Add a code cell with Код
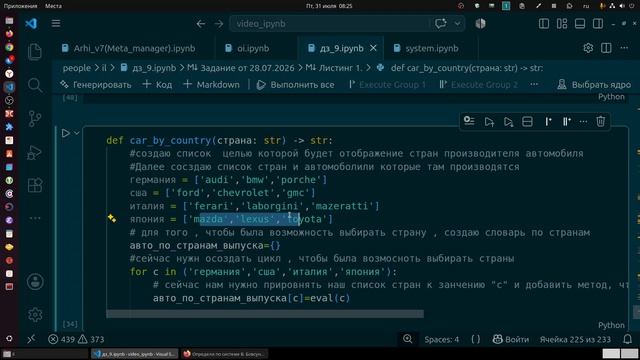The height and width of the screenshot is (360, 640). [158, 84]
